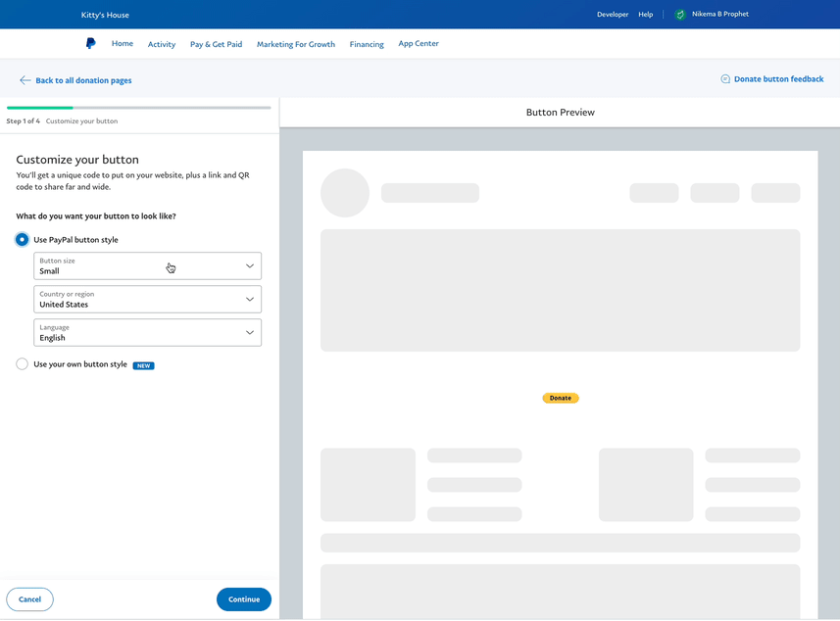840x621 pixels.
Task: Open the Activity menu item
Action: (x=162, y=44)
